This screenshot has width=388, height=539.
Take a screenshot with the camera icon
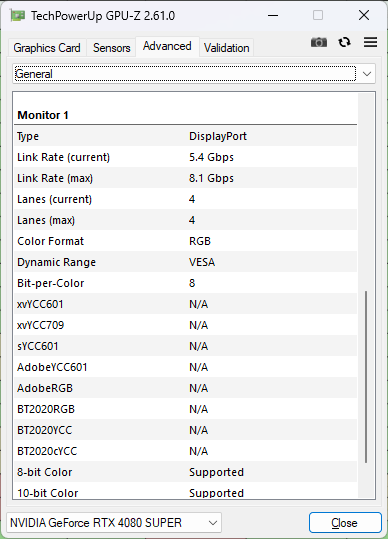point(319,42)
